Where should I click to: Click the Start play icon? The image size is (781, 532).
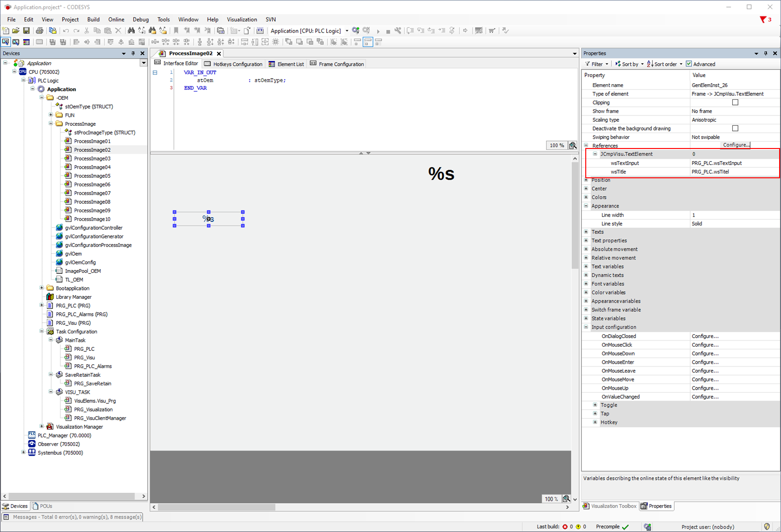pyautogui.click(x=378, y=31)
